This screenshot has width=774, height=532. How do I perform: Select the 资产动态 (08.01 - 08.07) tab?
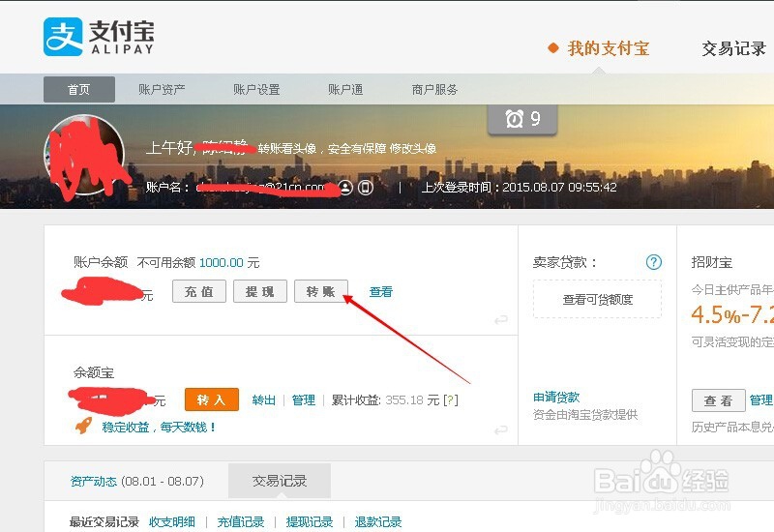tap(136, 481)
